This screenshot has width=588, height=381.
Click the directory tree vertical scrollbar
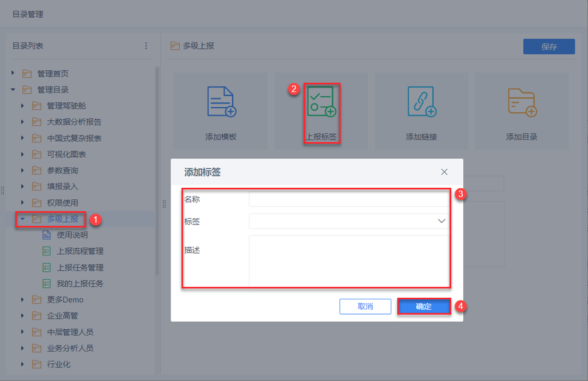(157, 171)
